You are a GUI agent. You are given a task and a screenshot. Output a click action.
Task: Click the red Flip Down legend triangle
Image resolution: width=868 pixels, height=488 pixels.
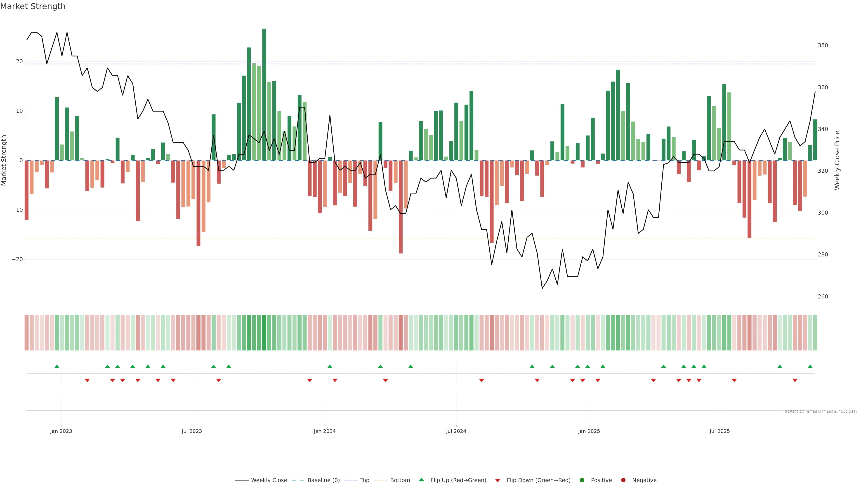tap(498, 481)
